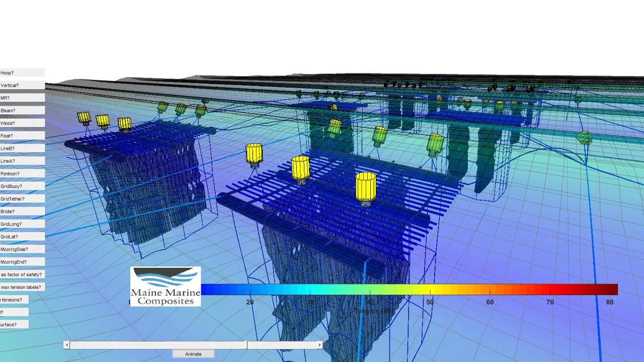
Task: Toggle the Vertical? checkbox
Action: point(22,85)
